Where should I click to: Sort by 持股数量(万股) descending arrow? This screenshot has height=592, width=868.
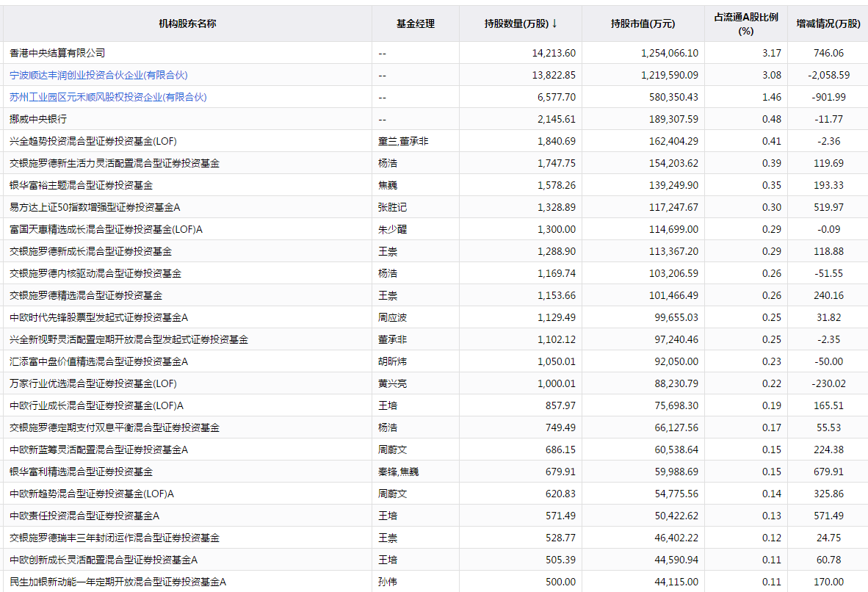tap(554, 24)
